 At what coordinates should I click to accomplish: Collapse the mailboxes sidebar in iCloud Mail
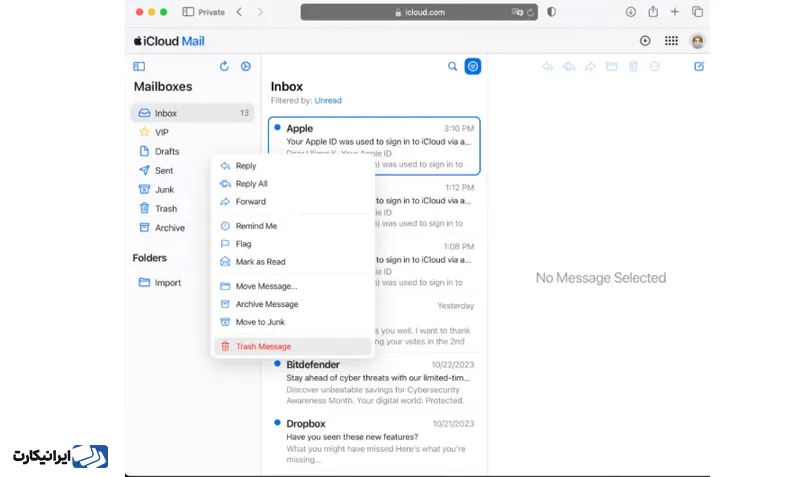click(x=139, y=66)
